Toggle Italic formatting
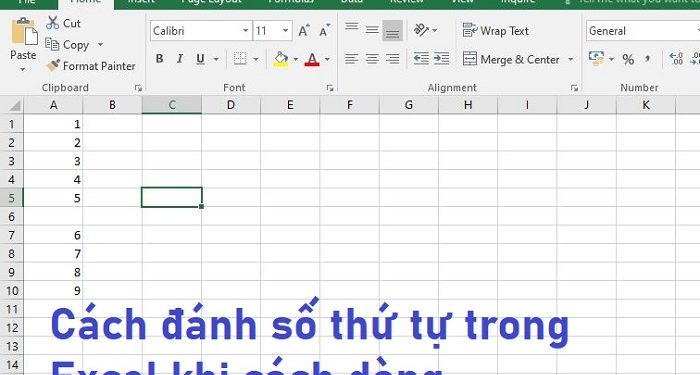The image size is (700, 375). click(x=179, y=58)
